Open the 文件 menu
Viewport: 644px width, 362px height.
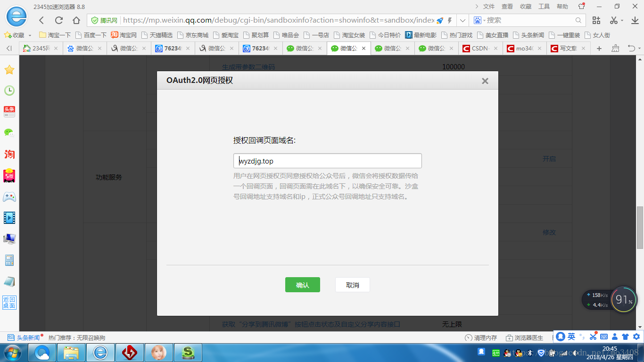[489, 7]
